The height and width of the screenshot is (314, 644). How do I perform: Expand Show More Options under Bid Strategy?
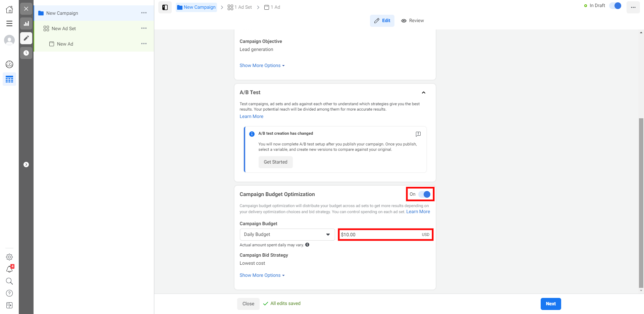pyautogui.click(x=262, y=275)
